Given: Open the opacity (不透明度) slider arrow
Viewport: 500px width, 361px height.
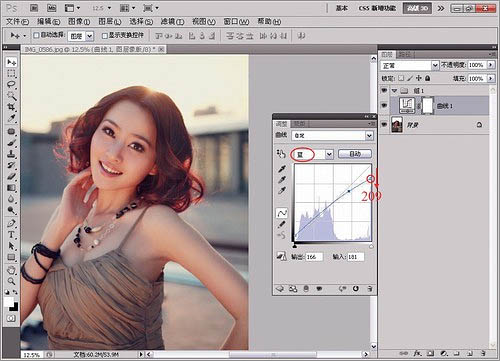Looking at the screenshot, I should [x=491, y=65].
